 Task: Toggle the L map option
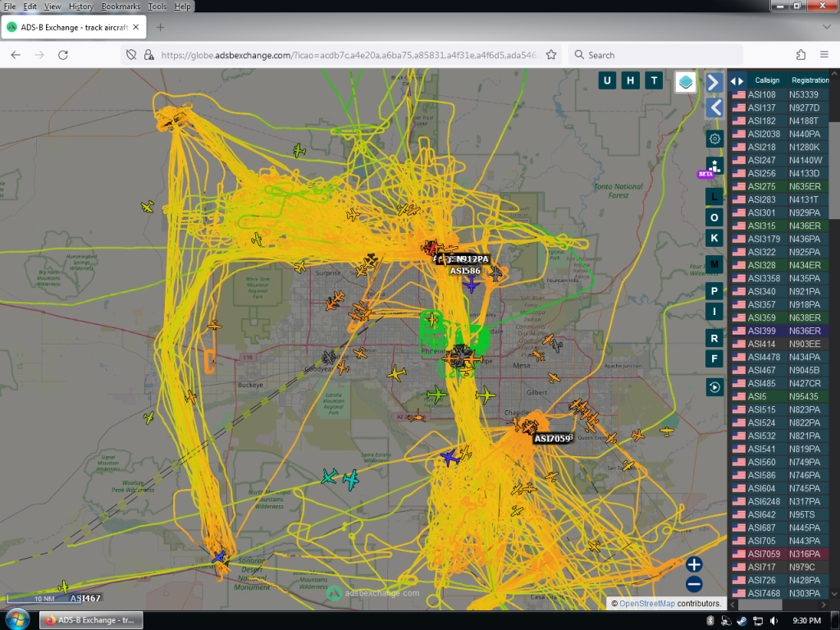(714, 197)
